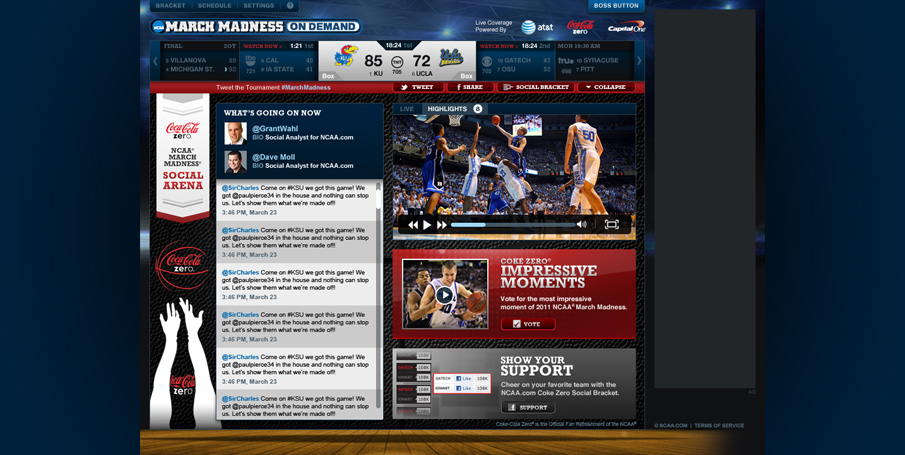Open the Settings menu

tap(259, 6)
